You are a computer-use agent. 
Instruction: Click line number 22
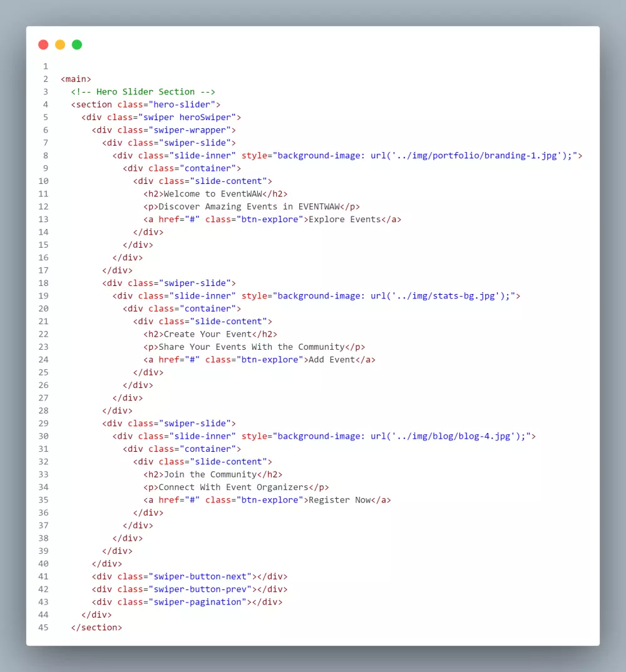(43, 334)
